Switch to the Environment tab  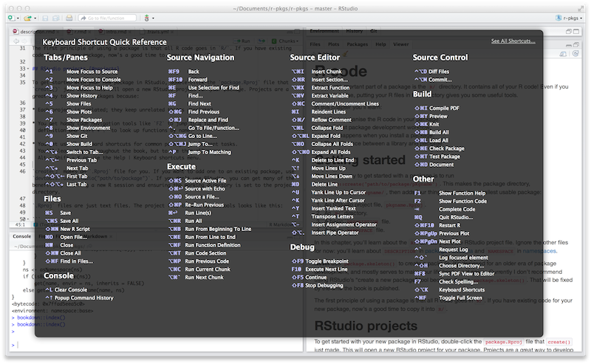click(324, 32)
